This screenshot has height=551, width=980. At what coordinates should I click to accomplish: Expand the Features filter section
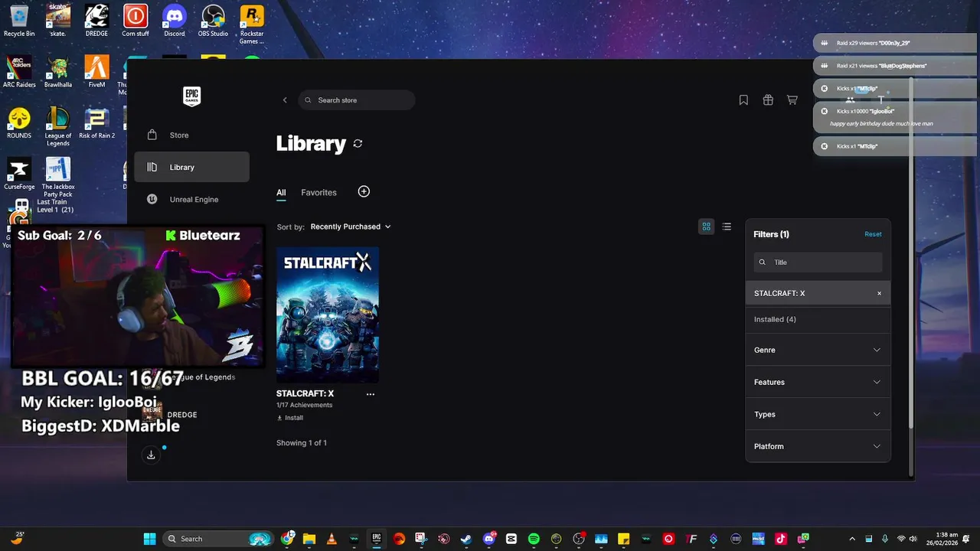click(x=818, y=382)
